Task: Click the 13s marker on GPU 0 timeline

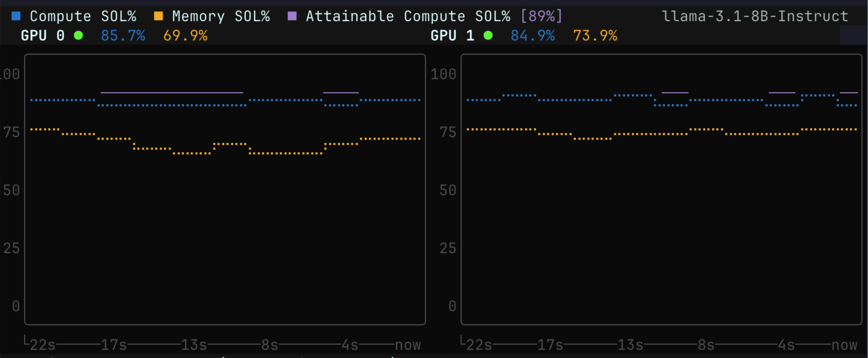Action: point(194,345)
